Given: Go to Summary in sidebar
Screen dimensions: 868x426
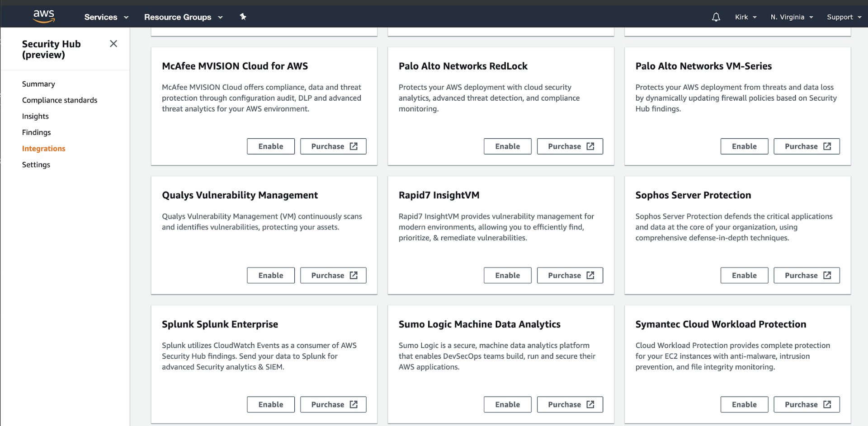Looking at the screenshot, I should (x=38, y=84).
